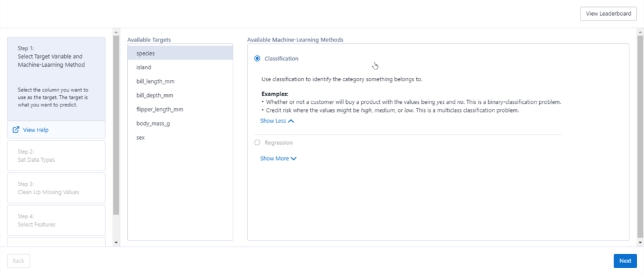This screenshot has height=275, width=644.
Task: Select the Regression radio button
Action: [x=257, y=143]
